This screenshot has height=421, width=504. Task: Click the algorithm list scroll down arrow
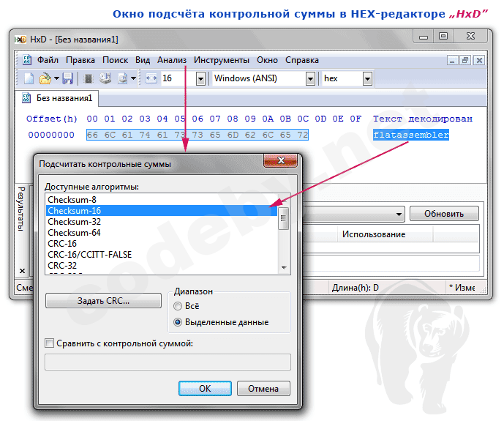coord(284,267)
